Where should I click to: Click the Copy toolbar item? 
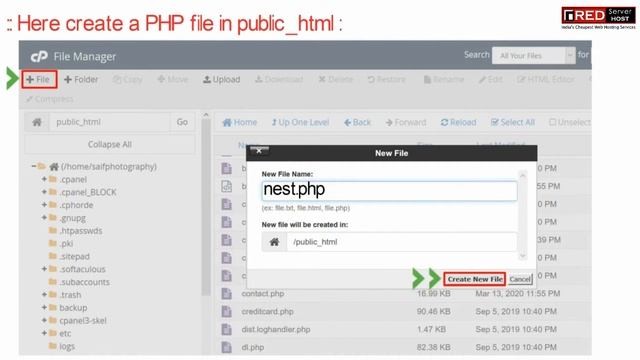click(128, 79)
